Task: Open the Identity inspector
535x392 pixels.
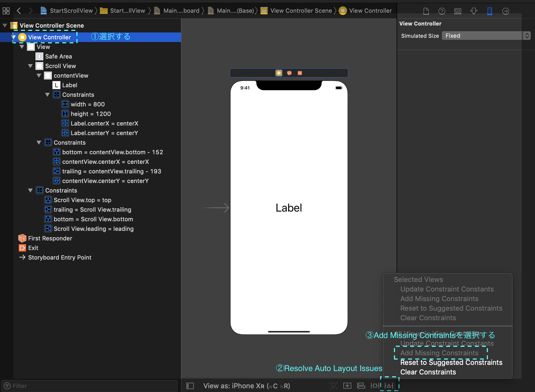Action: pos(458,11)
